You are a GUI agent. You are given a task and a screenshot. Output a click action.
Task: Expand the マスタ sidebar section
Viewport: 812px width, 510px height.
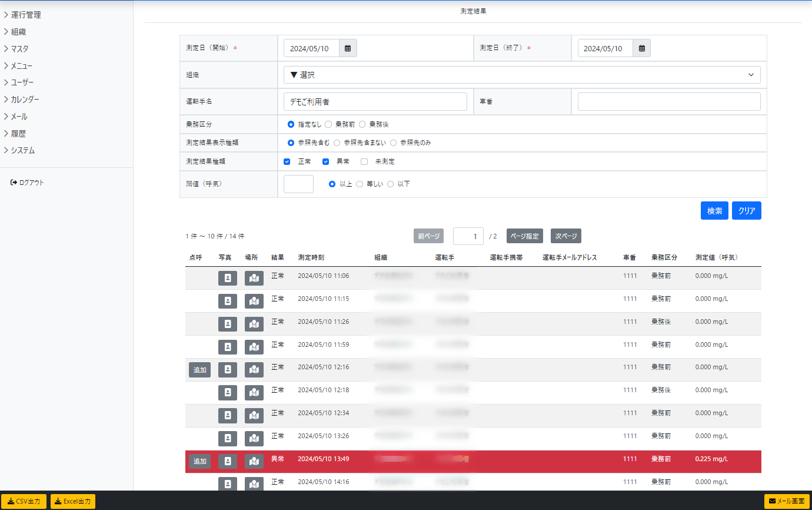tap(19, 49)
